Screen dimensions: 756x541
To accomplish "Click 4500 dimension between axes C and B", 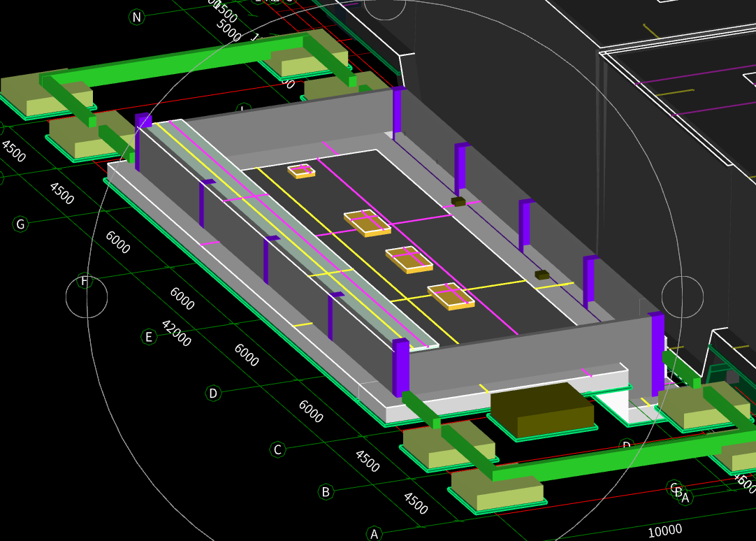I will coord(368,461).
